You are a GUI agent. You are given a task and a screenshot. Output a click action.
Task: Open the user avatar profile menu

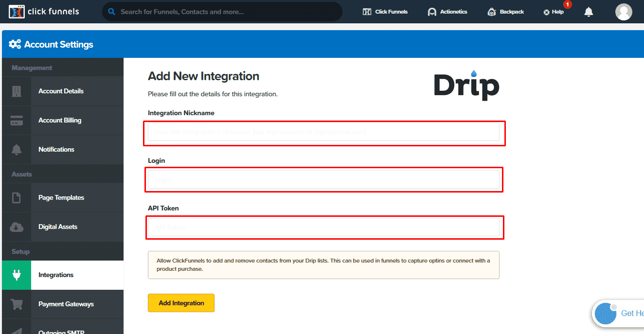(x=624, y=12)
